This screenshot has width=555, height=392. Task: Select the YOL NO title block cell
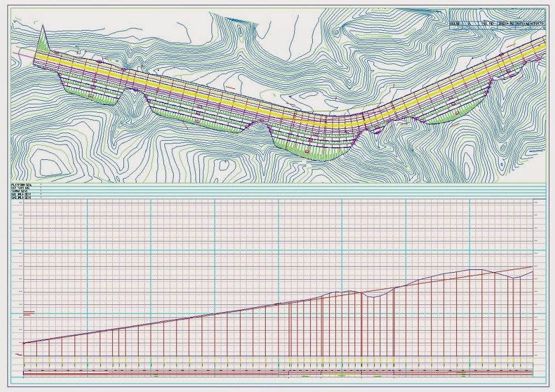click(x=489, y=24)
